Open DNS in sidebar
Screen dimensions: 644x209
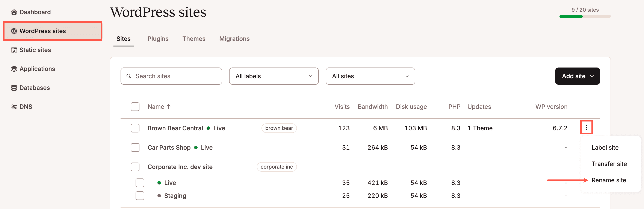click(26, 107)
